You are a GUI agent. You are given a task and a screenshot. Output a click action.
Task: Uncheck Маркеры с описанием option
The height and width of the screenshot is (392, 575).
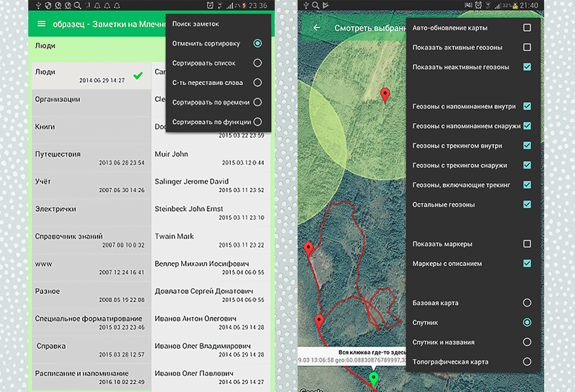pyautogui.click(x=526, y=264)
